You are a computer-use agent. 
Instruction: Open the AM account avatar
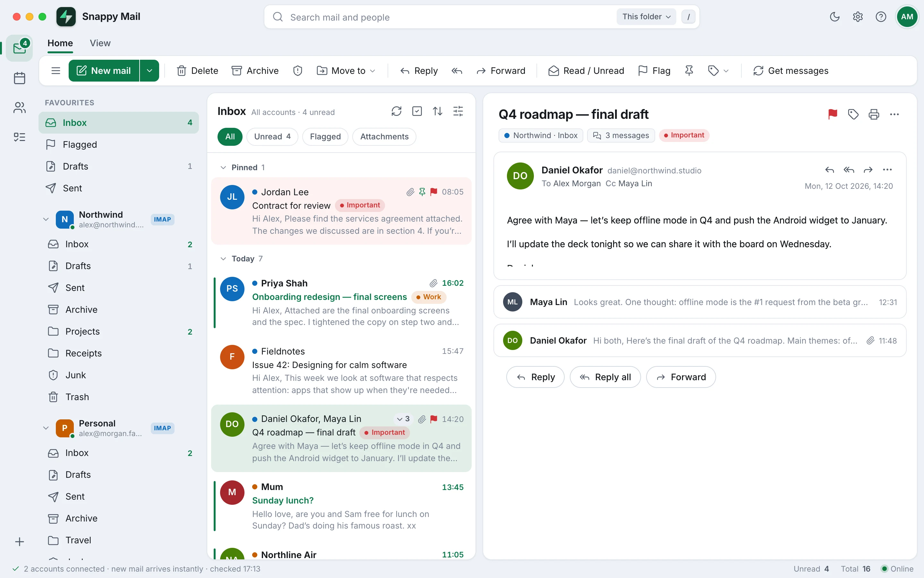click(x=907, y=17)
